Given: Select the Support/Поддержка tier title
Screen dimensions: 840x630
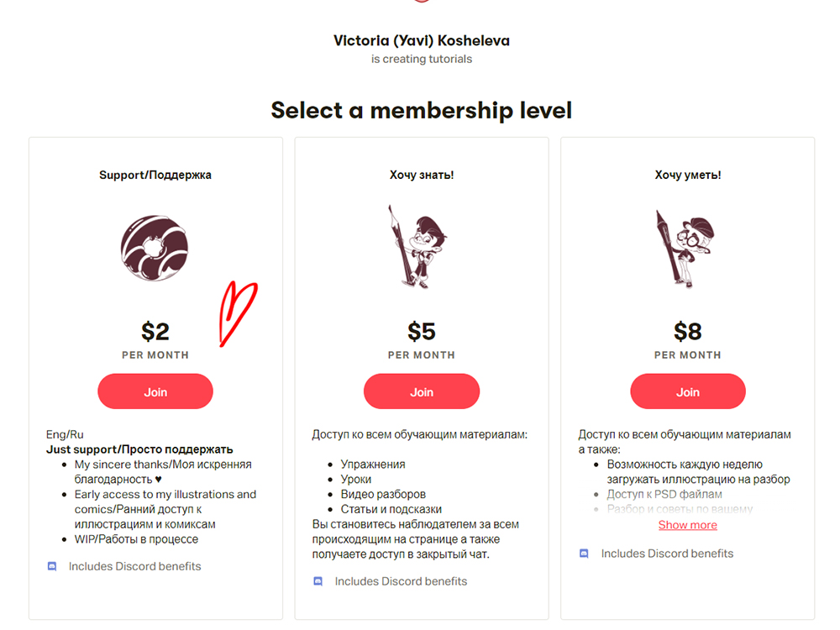Looking at the screenshot, I should point(155,175).
